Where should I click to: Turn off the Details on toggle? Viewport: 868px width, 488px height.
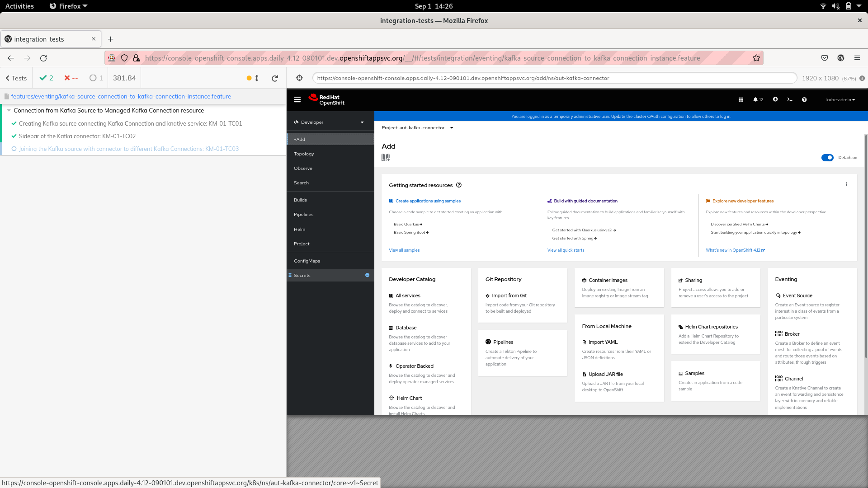click(x=828, y=158)
